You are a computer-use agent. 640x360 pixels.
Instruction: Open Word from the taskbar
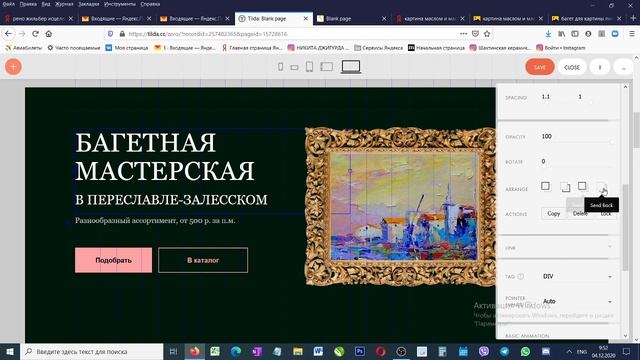click(x=318, y=351)
